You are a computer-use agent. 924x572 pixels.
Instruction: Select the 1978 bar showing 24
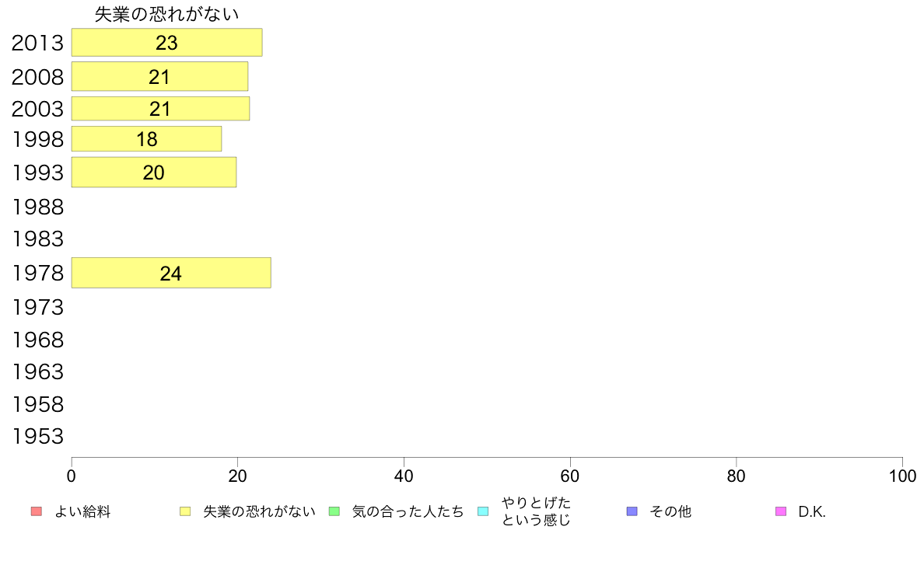point(171,273)
